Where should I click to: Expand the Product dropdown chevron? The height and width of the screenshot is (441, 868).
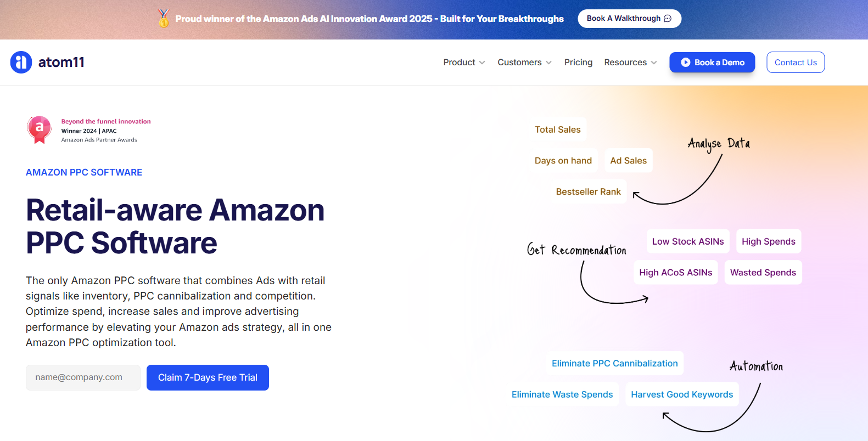pyautogui.click(x=482, y=63)
